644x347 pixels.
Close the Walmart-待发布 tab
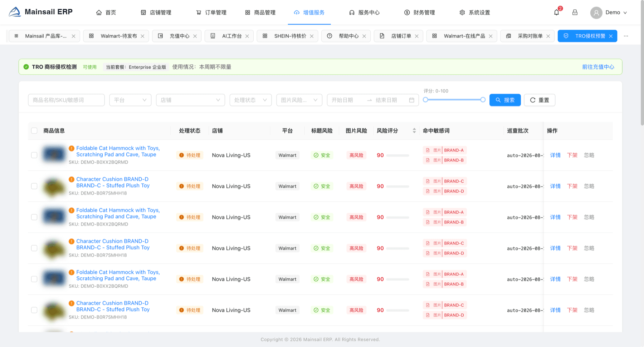point(142,36)
